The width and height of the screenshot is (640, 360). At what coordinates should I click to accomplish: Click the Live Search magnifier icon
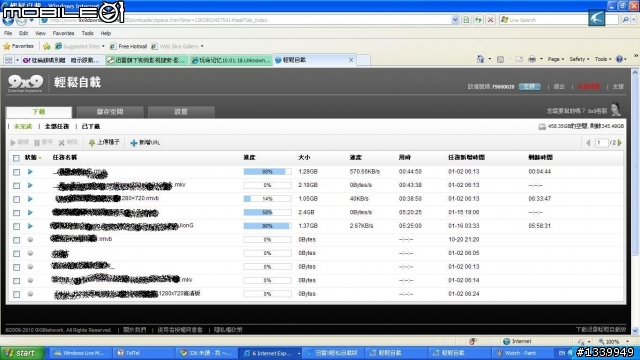[625, 20]
